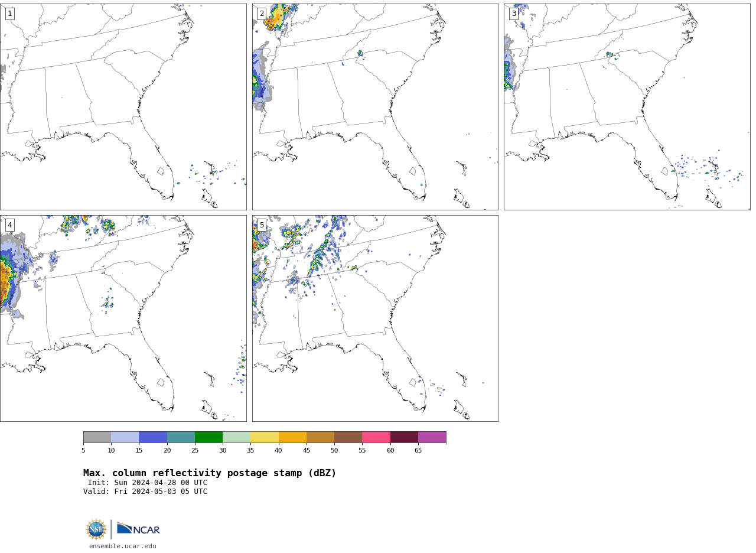Click the ensemble.ucar.edu text
This screenshot has width=756, height=553.
123,547
